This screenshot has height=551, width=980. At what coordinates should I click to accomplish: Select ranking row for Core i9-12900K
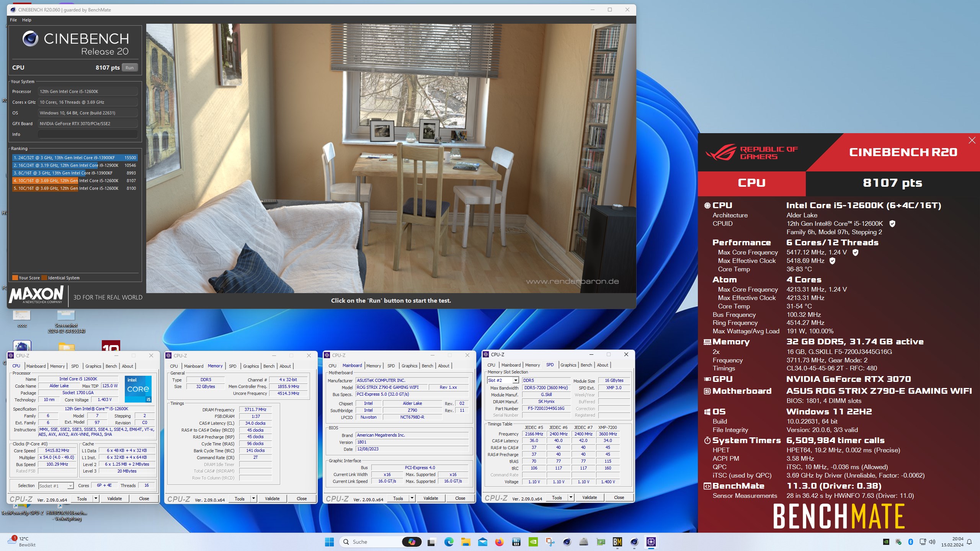click(x=74, y=165)
